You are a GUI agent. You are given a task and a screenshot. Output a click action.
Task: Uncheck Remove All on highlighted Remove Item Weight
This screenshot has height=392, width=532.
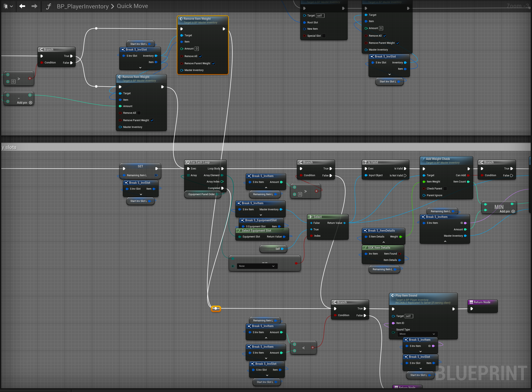200,56
